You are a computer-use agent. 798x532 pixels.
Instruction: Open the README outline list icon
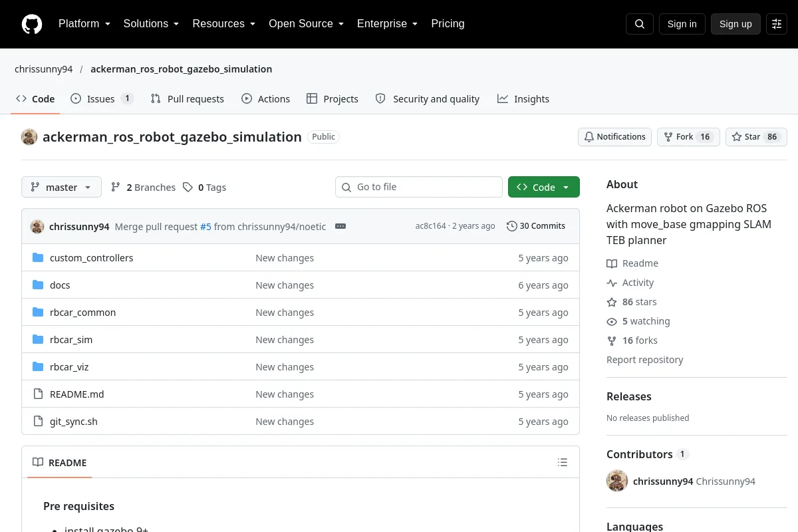point(563,462)
